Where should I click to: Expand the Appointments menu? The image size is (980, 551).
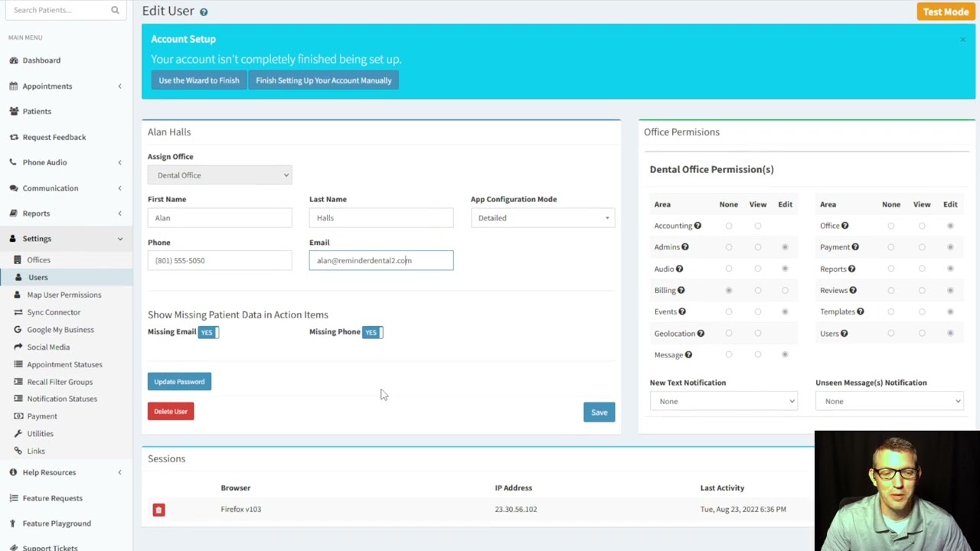pos(66,86)
